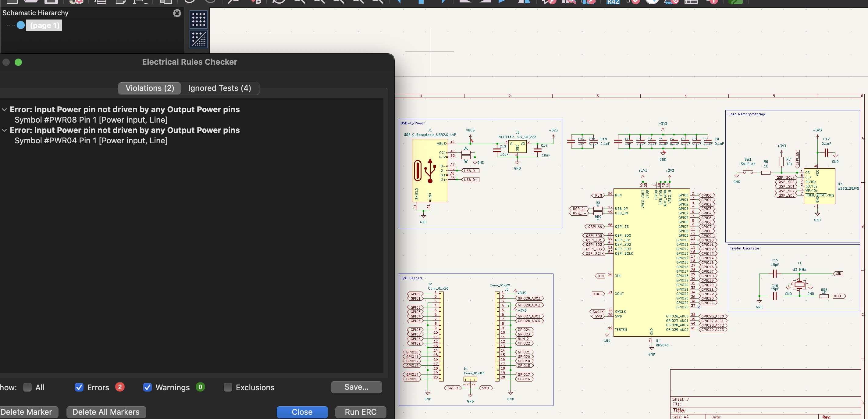Viewport: 868px width, 419px height.
Task: Click the Run ERC button
Action: coord(360,412)
